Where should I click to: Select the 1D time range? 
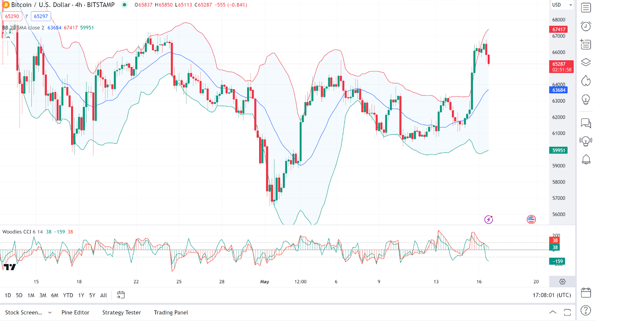pos(8,295)
